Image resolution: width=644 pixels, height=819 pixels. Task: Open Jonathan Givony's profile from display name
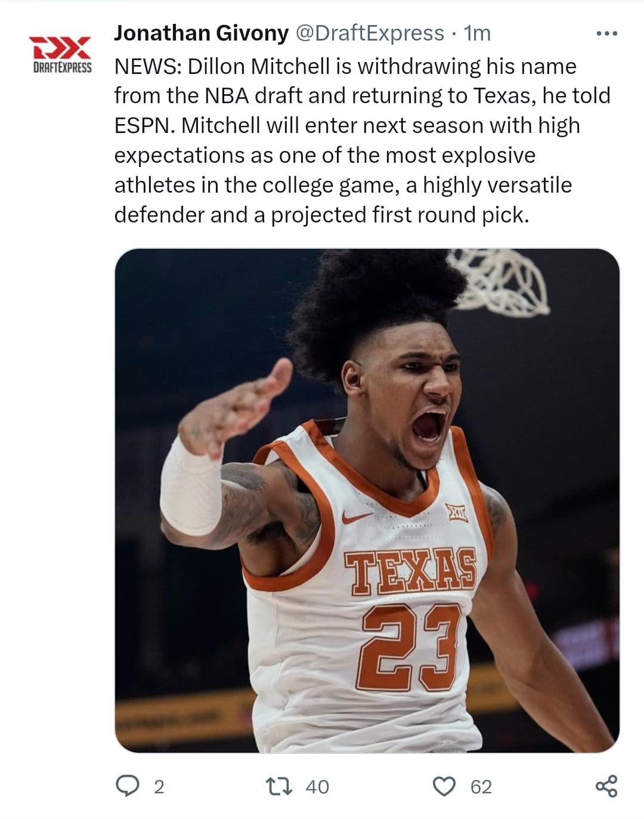[201, 33]
